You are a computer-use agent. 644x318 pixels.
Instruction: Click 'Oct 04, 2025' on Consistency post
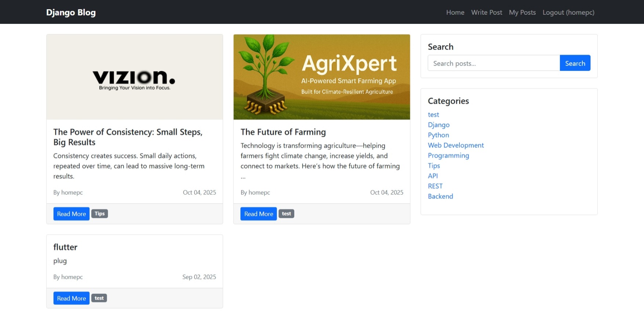[x=200, y=193]
